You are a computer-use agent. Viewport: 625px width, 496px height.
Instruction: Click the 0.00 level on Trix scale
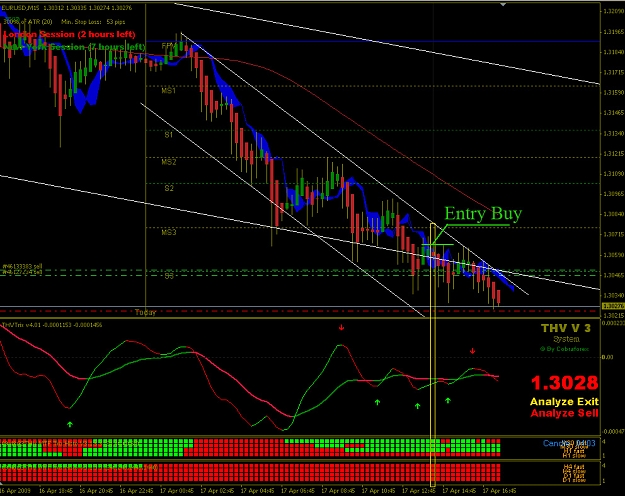pyautogui.click(x=608, y=357)
